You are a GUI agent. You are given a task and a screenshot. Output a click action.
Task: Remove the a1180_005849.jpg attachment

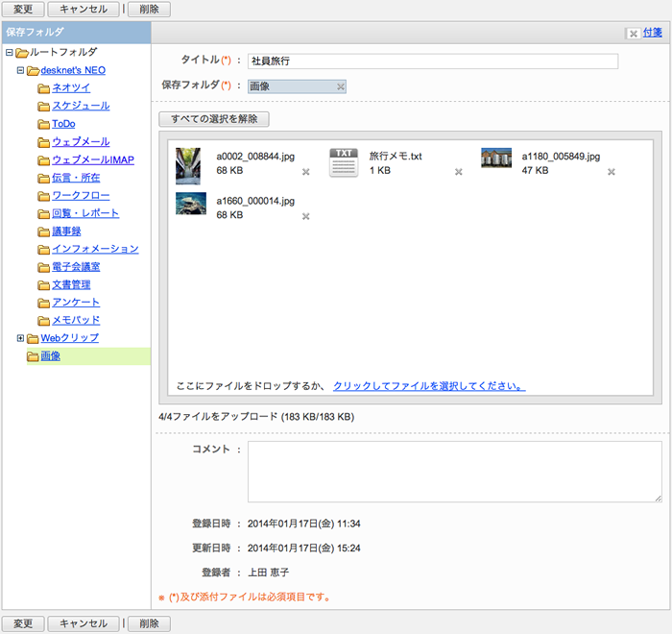tap(612, 172)
